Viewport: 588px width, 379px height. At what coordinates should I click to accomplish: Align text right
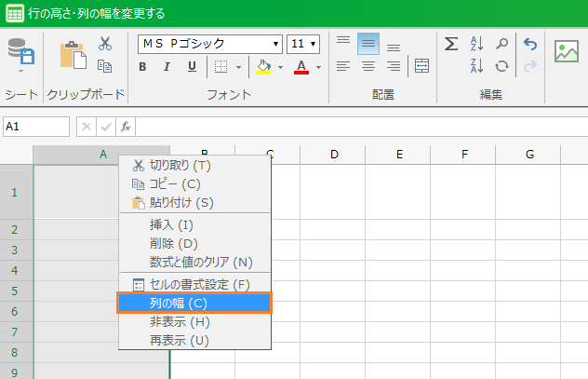[394, 66]
